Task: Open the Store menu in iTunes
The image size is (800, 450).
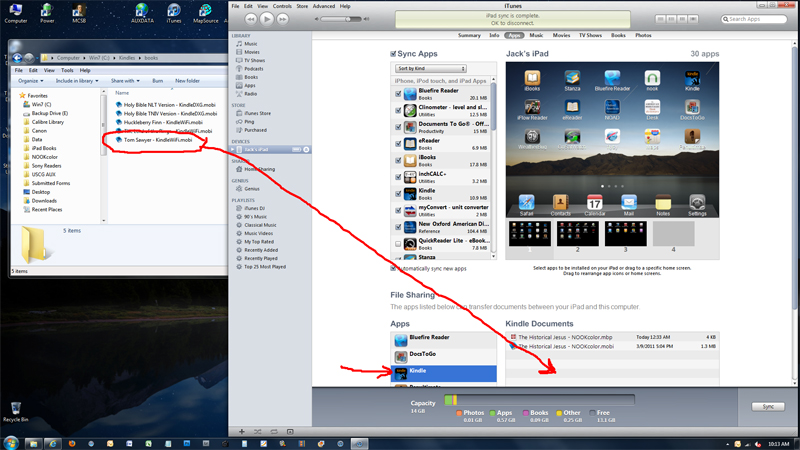Action: 302,6
